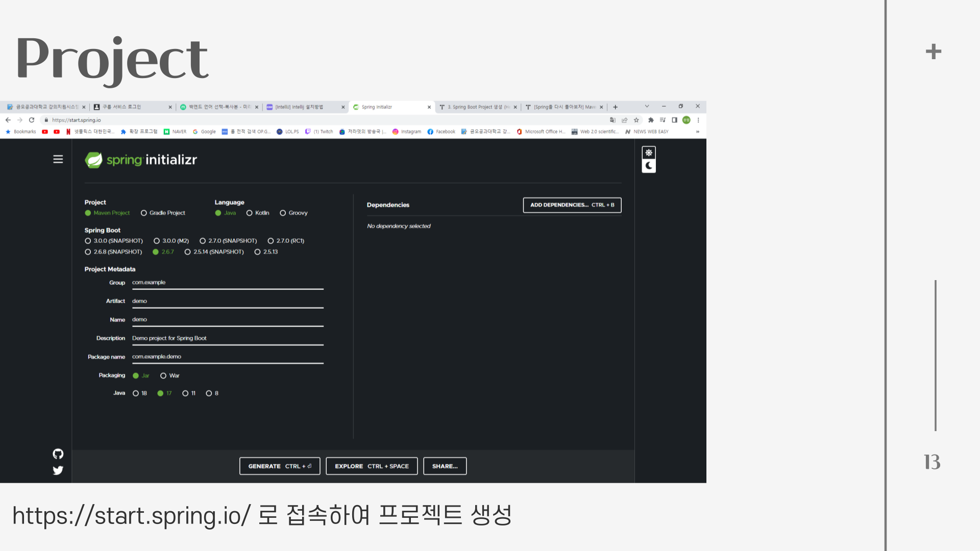
Task: Open Chrome three-dot menu
Action: click(698, 120)
